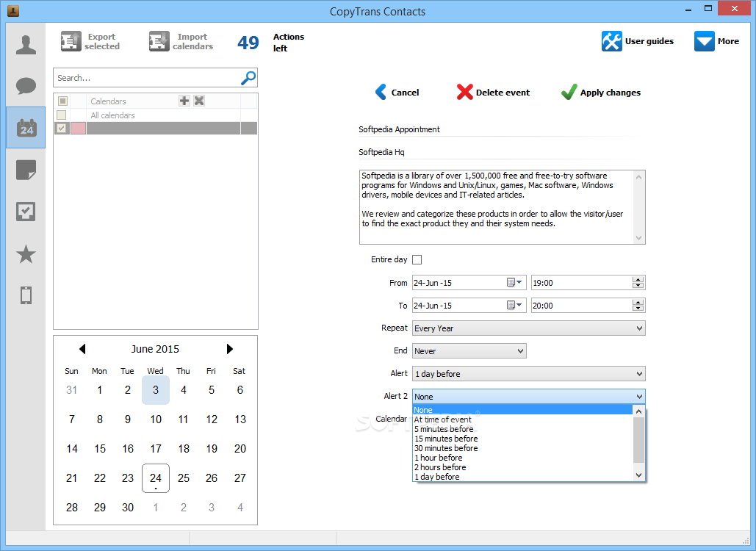Click Delete event
The image size is (756, 551).
coord(493,92)
